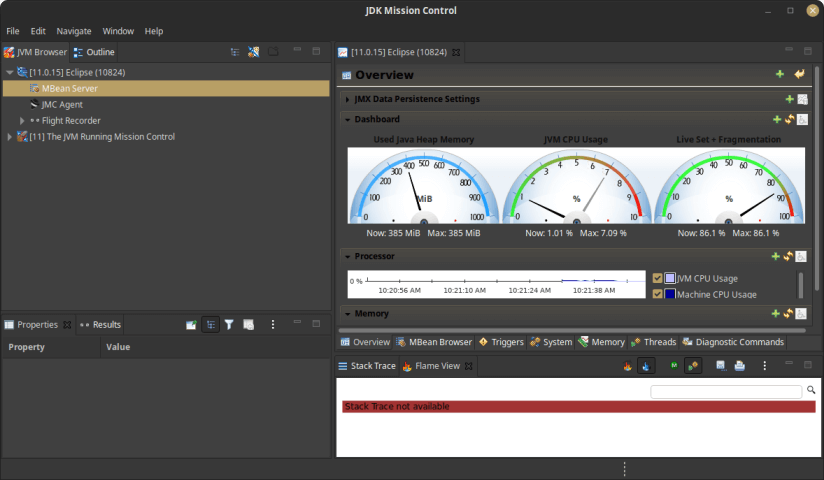The height and width of the screenshot is (480, 824).
Task: Uncheck JVM CPU Usage checkbox
Action: pos(657,278)
